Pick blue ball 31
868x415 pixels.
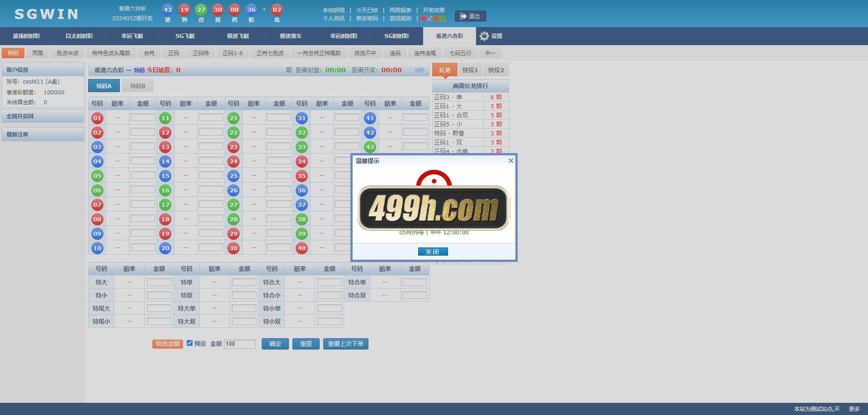(x=302, y=118)
